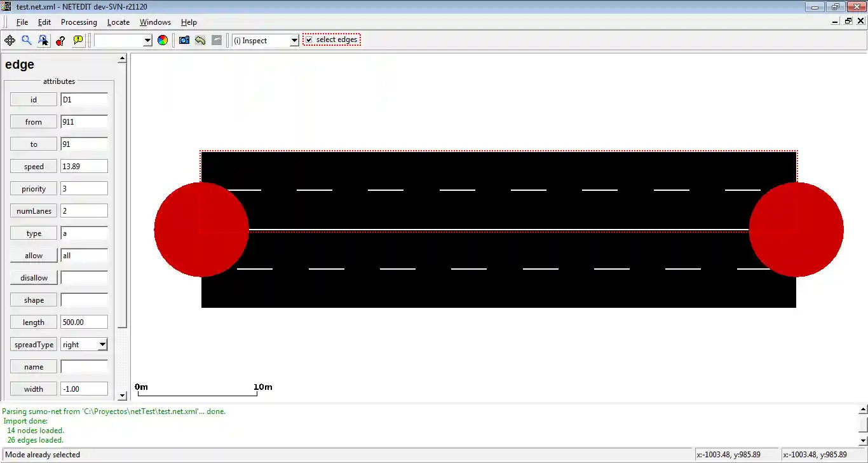Click the empty disallow field
The image size is (868, 463).
[84, 277]
